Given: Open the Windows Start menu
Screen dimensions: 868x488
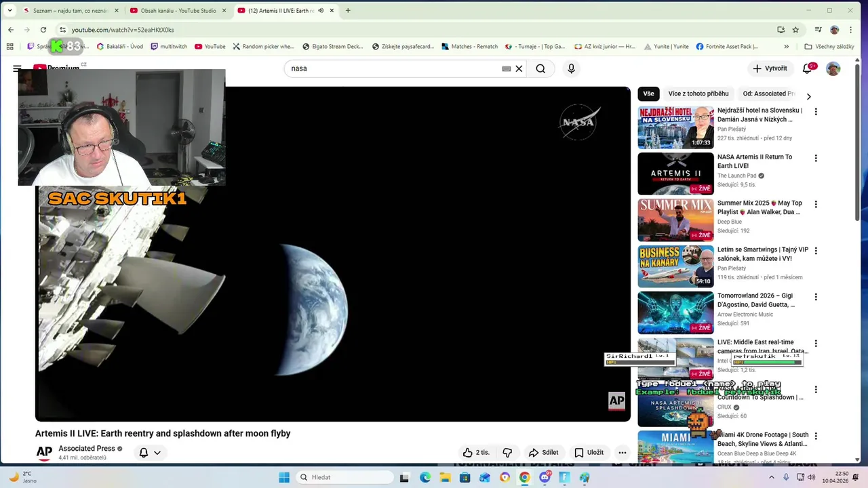Looking at the screenshot, I should [285, 477].
